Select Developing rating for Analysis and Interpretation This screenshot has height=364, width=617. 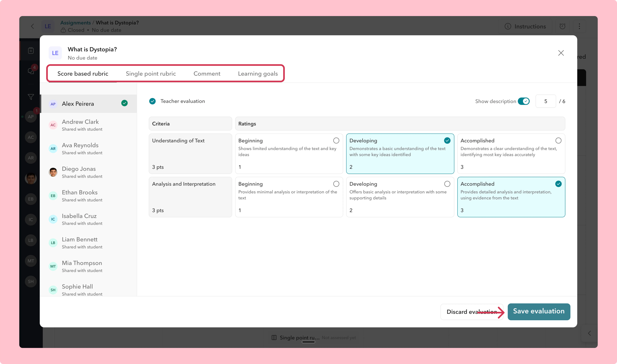400,197
